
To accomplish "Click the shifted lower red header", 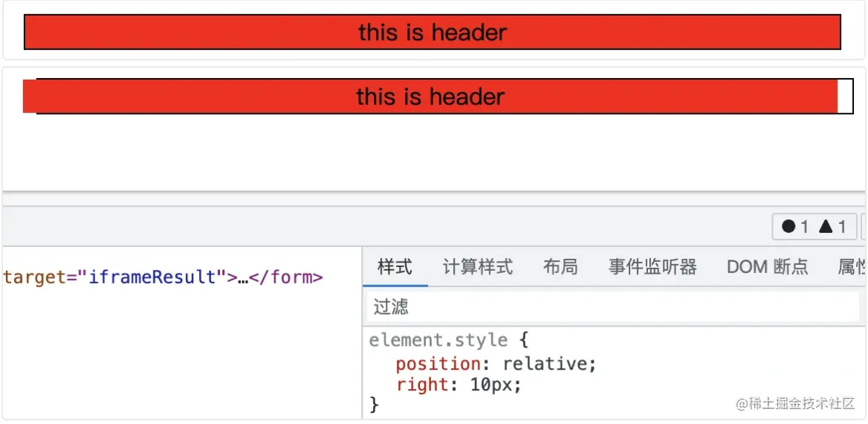I will (x=430, y=97).
